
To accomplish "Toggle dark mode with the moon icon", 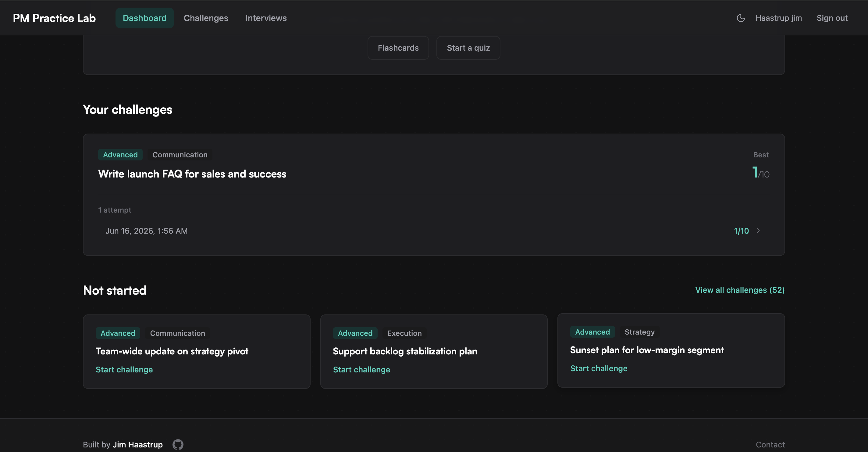I will (x=741, y=18).
